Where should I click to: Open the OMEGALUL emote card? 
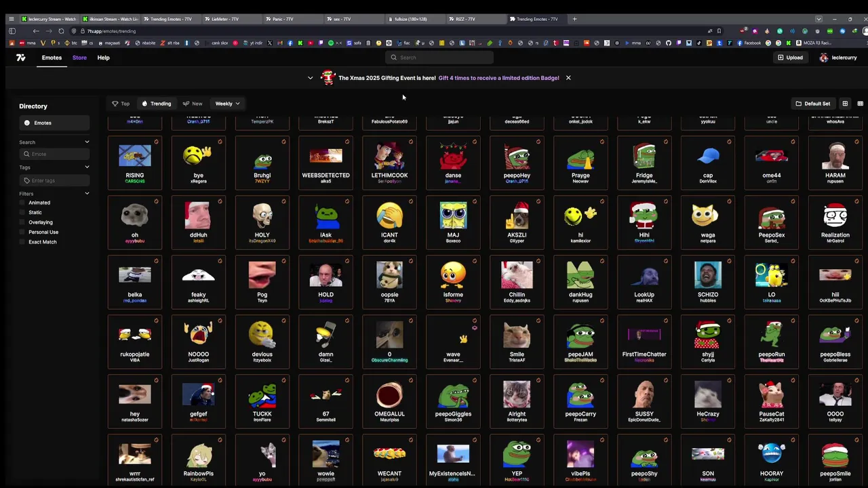tap(389, 401)
